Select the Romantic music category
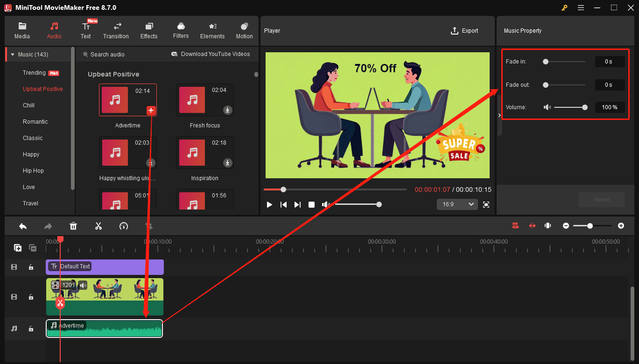This screenshot has width=639, height=364. [35, 122]
